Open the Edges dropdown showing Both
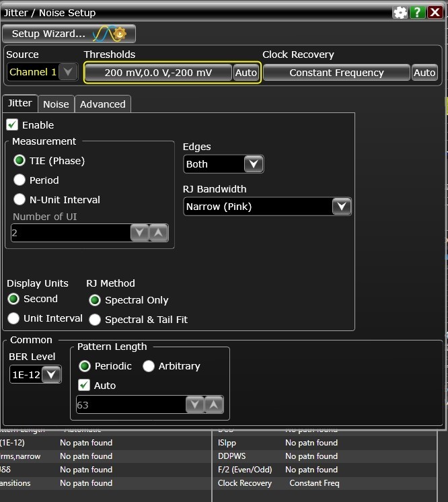The image size is (448, 502). (x=224, y=164)
